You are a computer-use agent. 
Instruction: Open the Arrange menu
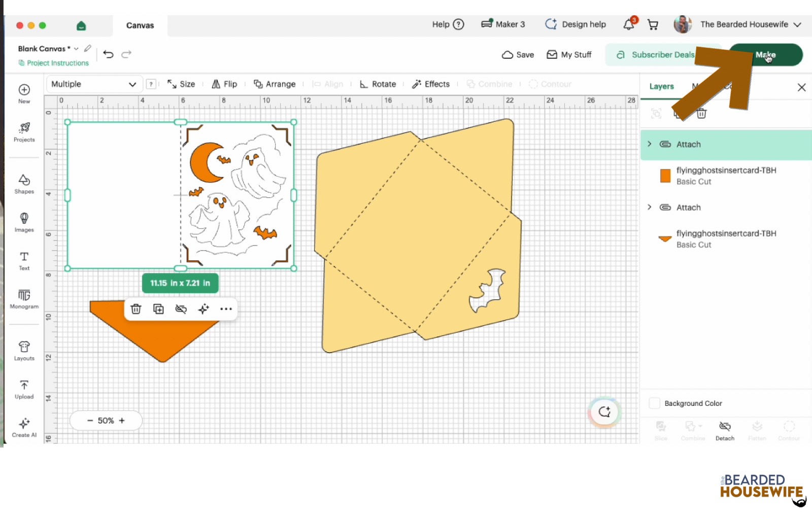[x=275, y=84]
